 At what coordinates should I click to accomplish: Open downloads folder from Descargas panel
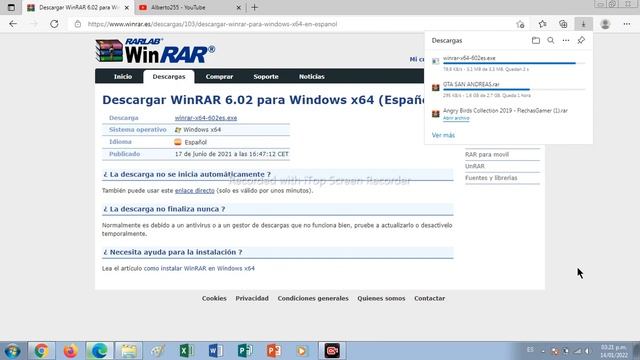pos(536,40)
